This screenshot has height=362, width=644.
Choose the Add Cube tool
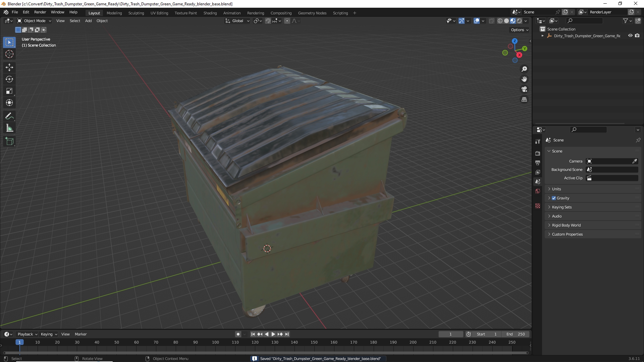coord(9,141)
